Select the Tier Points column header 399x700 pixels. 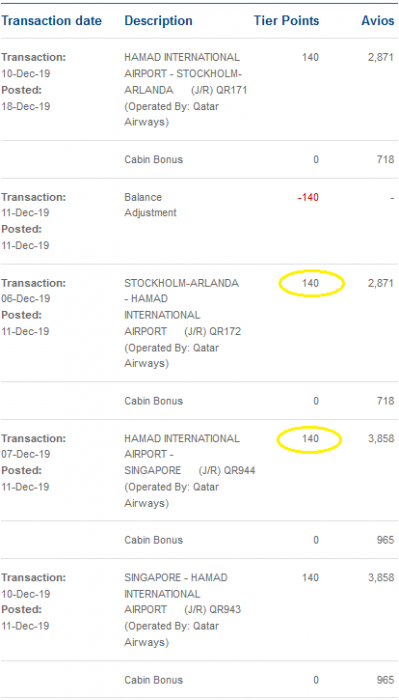(x=287, y=21)
